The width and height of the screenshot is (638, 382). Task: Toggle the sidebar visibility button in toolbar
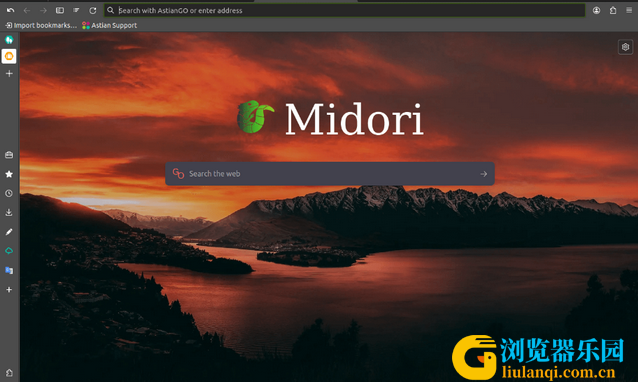point(60,11)
